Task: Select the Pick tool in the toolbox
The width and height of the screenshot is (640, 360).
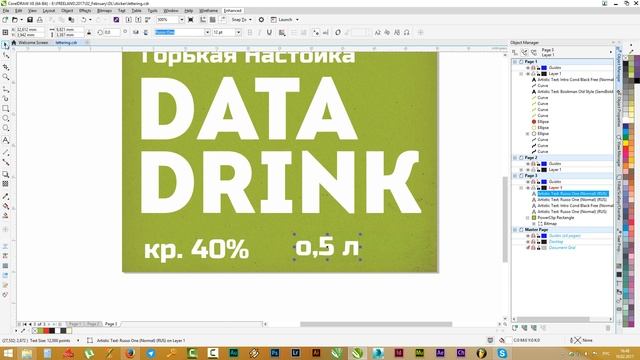Action: click(6, 45)
